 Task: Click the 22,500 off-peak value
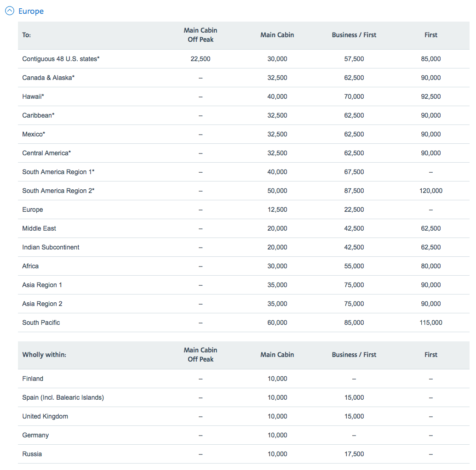pyautogui.click(x=201, y=59)
